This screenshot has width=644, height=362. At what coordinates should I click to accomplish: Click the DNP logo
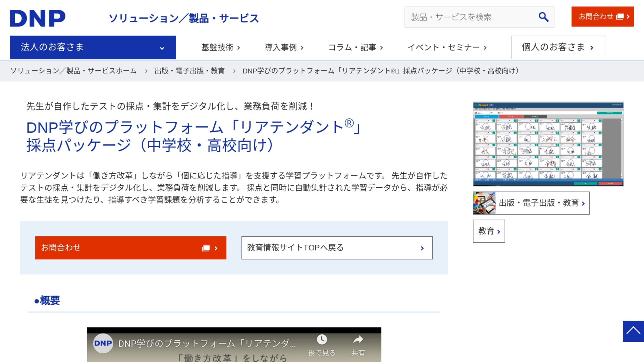pos(38,18)
